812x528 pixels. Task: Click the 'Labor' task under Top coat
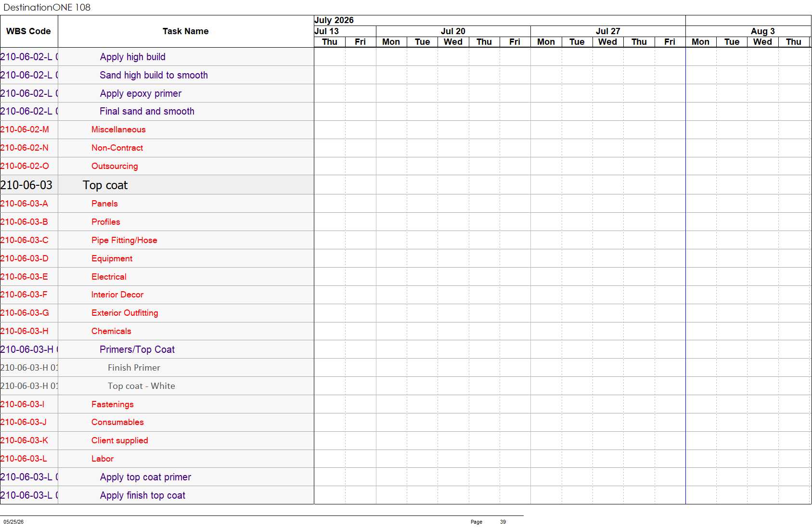point(103,459)
